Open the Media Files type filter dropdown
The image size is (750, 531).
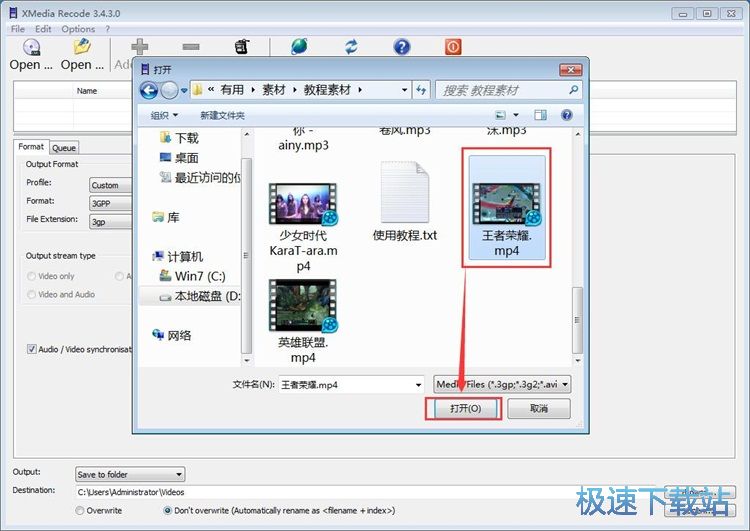coord(502,384)
